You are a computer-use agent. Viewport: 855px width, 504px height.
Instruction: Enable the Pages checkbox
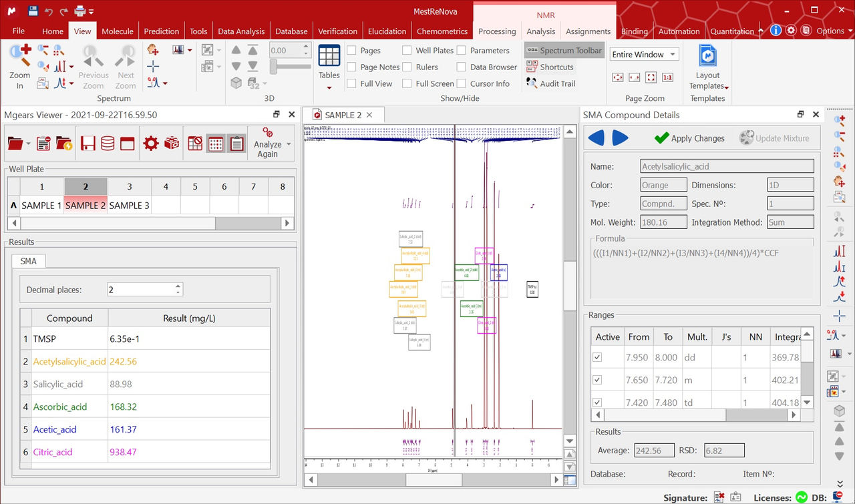click(351, 50)
